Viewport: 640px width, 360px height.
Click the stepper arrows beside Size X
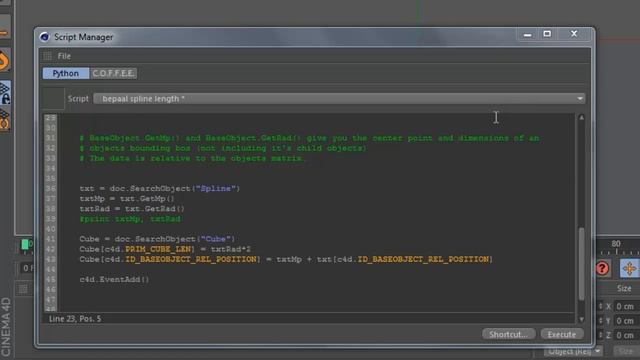click(600, 306)
